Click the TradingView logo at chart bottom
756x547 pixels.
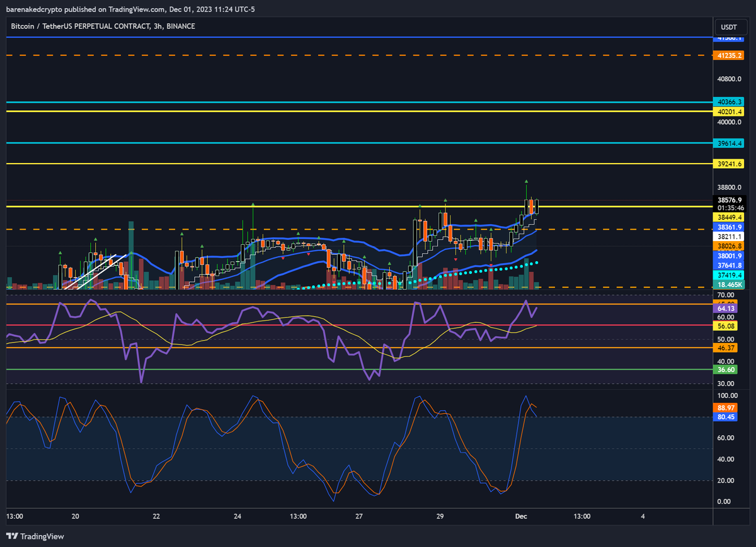click(x=35, y=536)
